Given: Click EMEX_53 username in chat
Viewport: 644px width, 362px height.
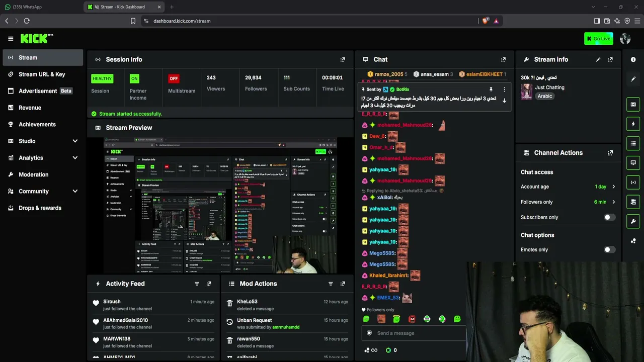Looking at the screenshot, I should pyautogui.click(x=388, y=298).
